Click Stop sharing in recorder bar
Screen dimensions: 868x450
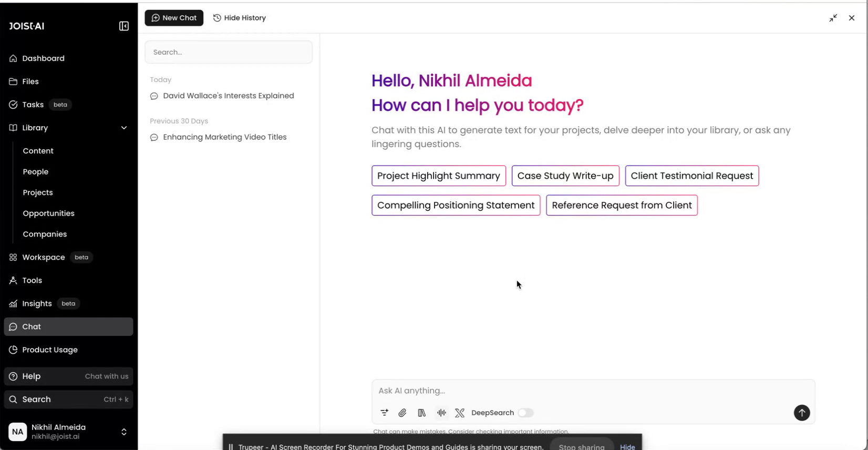582,446
